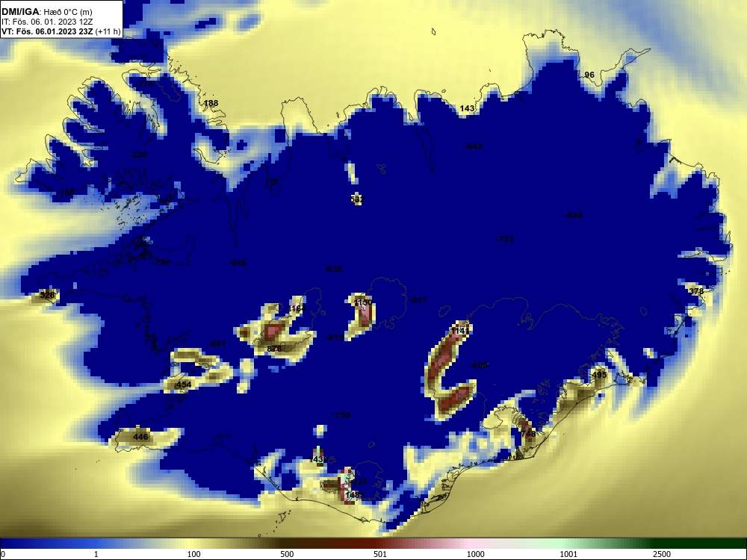
Task: Click the 1164 map value label
Action: coord(297,308)
